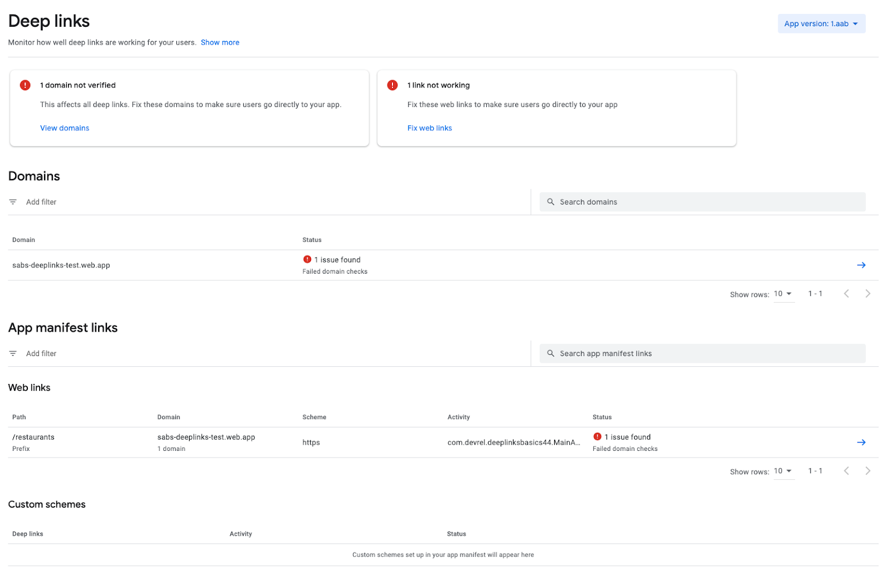Viewport: 892px width, 588px height.
Task: Click previous page chevron under Web links table
Action: pos(846,470)
